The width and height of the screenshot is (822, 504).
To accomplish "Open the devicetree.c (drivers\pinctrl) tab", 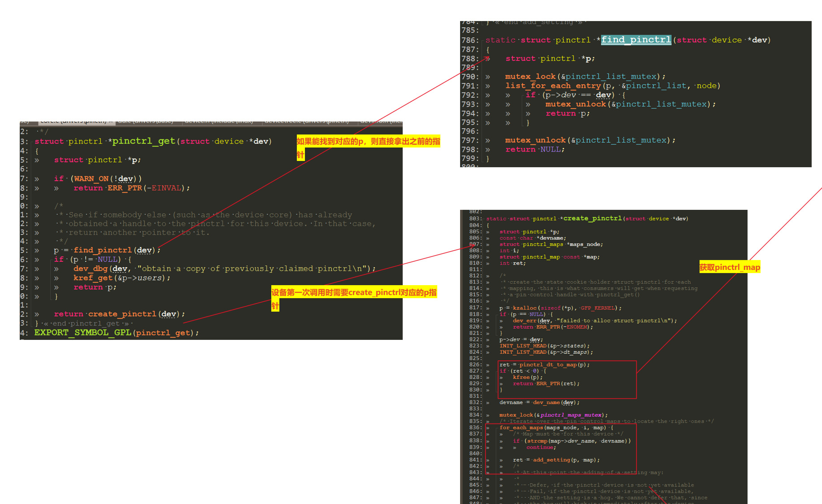I will pos(307,121).
